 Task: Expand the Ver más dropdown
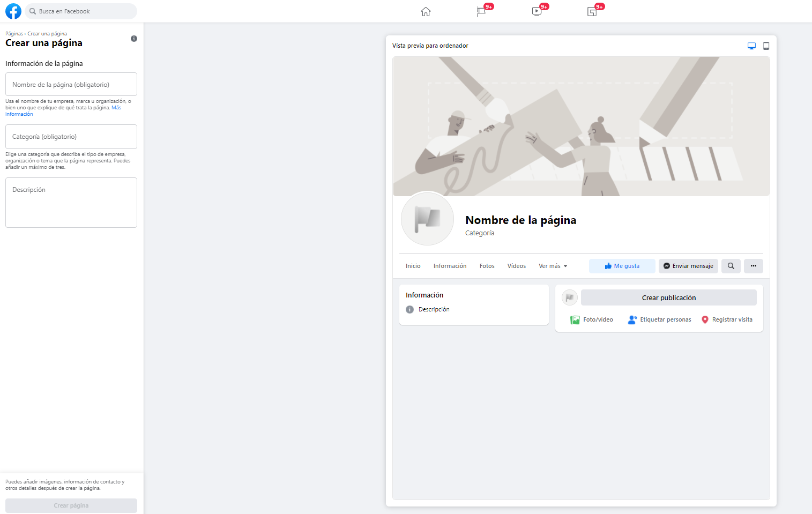pos(553,266)
